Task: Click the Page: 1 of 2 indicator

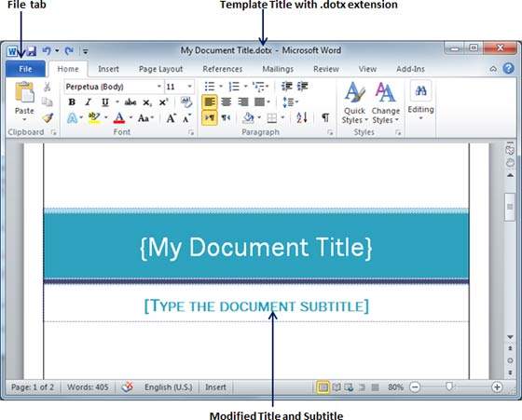Action: point(33,387)
